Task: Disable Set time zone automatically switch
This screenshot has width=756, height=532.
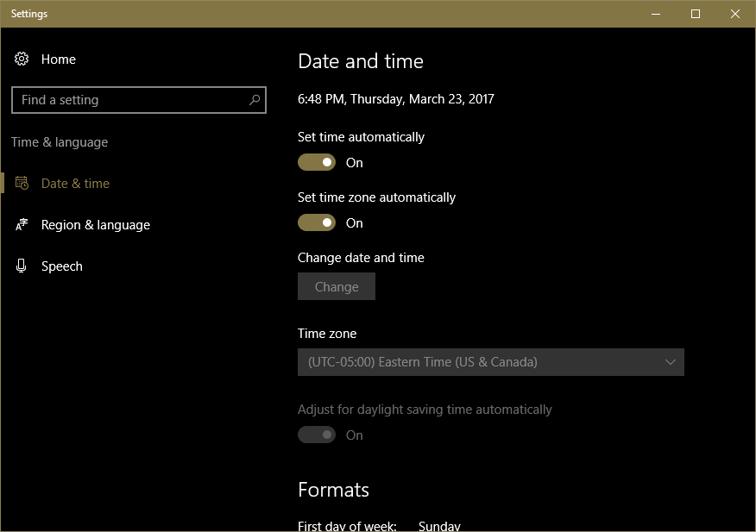Action: tap(317, 223)
